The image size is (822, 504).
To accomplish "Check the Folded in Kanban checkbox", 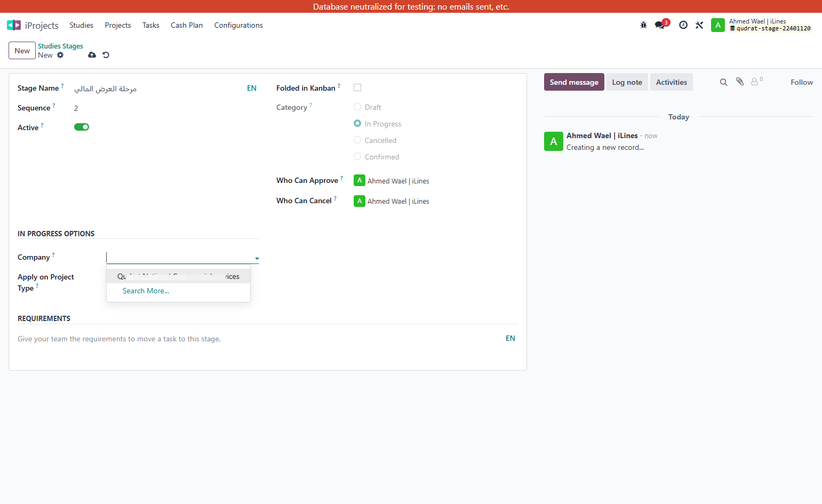I will click(x=357, y=87).
